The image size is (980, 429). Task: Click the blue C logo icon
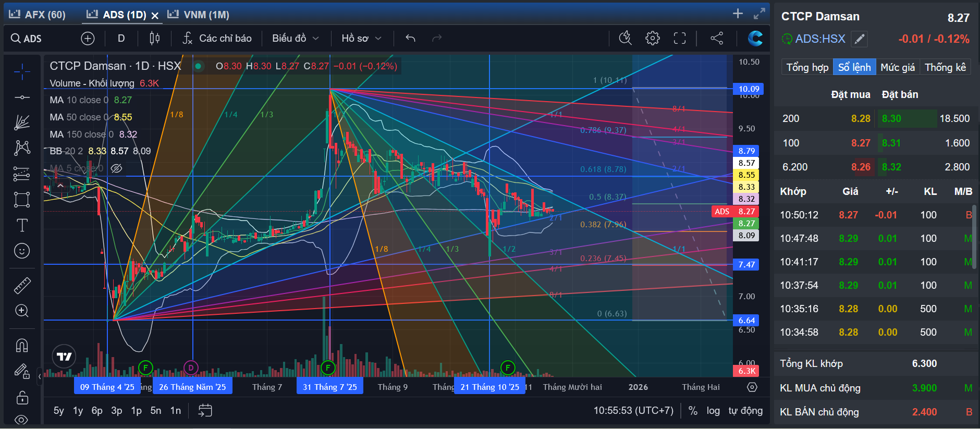tap(755, 38)
